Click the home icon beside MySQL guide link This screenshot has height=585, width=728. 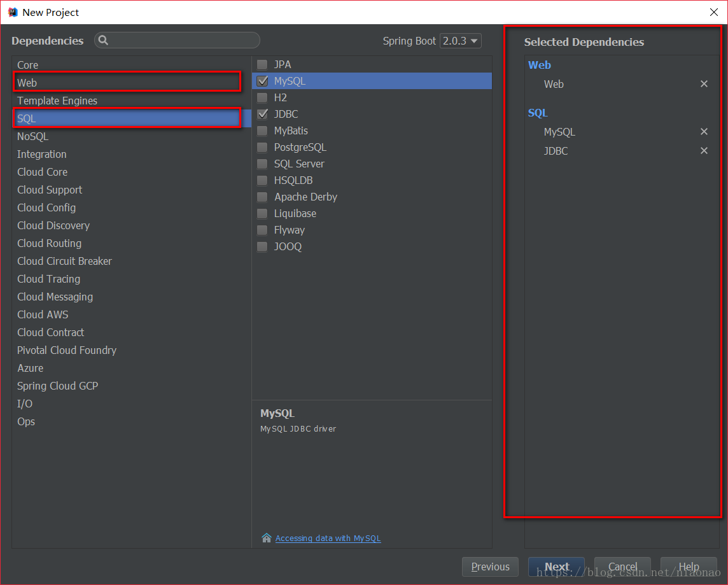[267, 538]
